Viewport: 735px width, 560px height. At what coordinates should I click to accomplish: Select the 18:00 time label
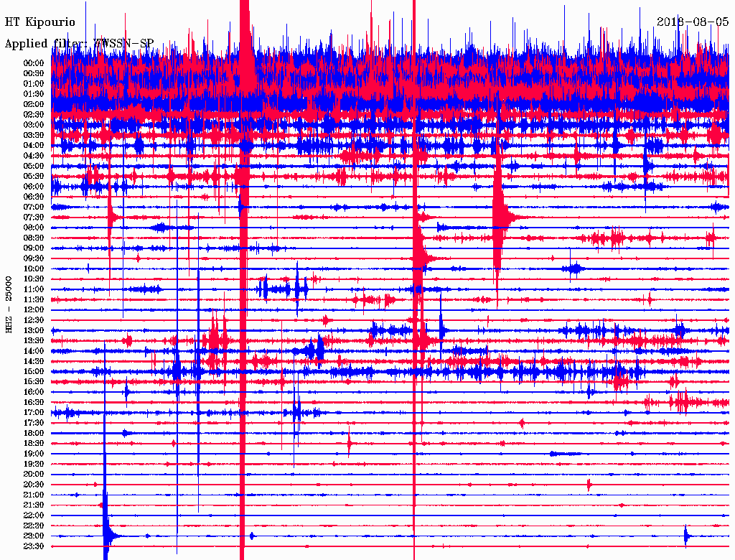tap(34, 434)
